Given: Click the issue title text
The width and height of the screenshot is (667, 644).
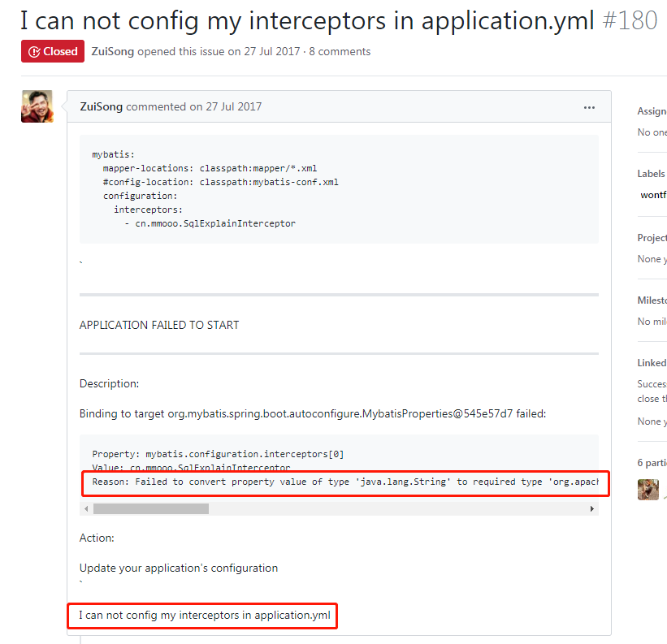Looking at the screenshot, I should (x=307, y=20).
